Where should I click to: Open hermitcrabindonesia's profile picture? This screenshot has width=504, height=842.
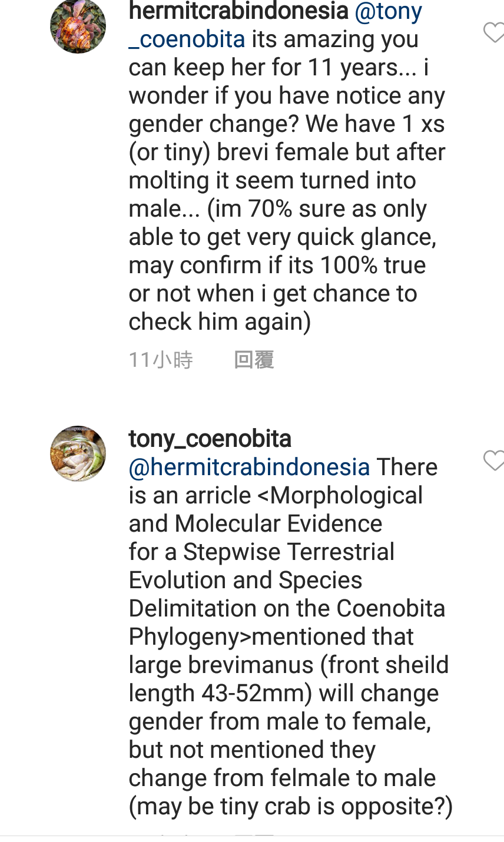pyautogui.click(x=78, y=26)
